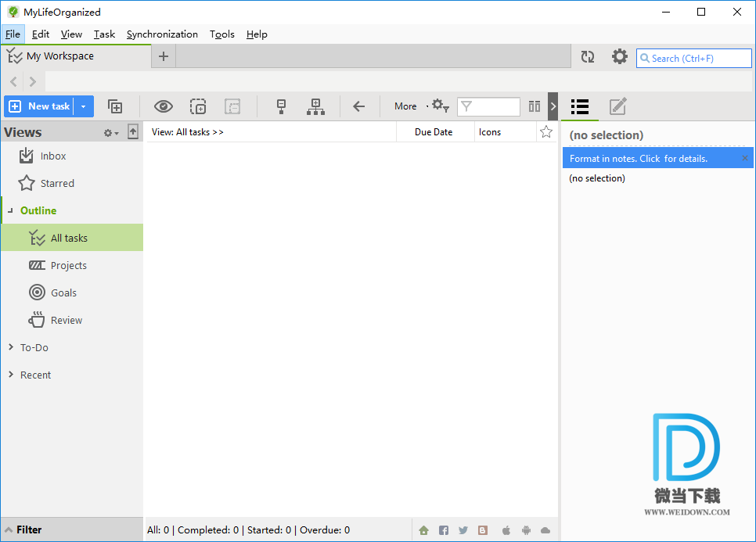Open the New task dropdown arrow
Viewport: 756px width, 542px height.
click(x=84, y=106)
